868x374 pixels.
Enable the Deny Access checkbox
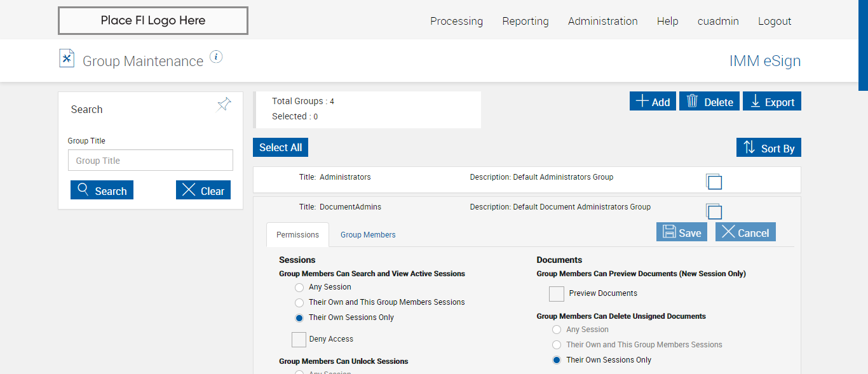click(299, 340)
